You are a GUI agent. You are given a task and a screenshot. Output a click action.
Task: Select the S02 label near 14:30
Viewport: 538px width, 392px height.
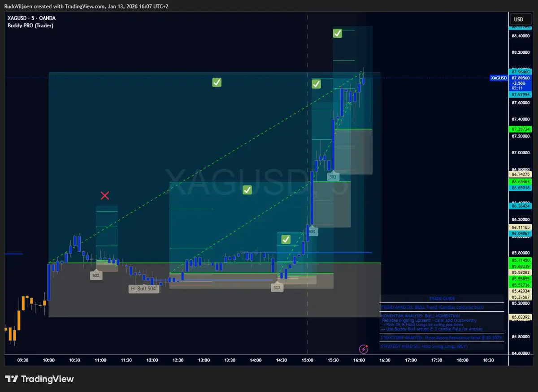click(x=277, y=288)
